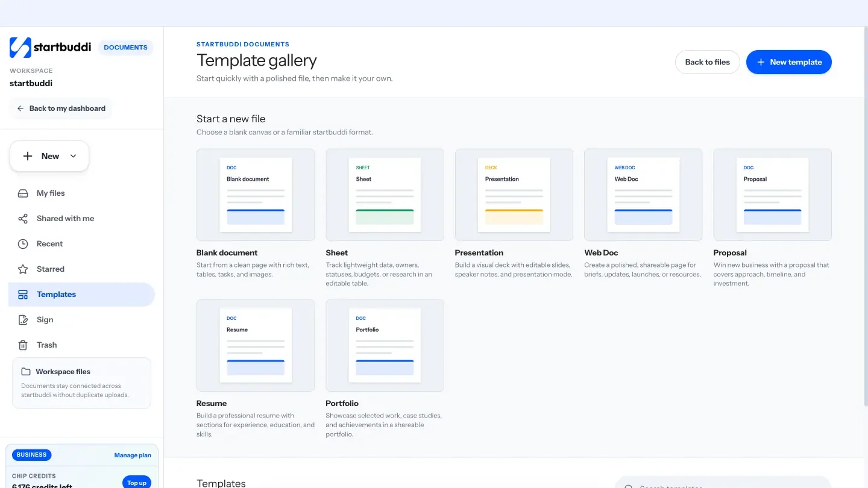Click the CHIP CREDITS label
Screen dimensions: 868x488
tap(34, 476)
